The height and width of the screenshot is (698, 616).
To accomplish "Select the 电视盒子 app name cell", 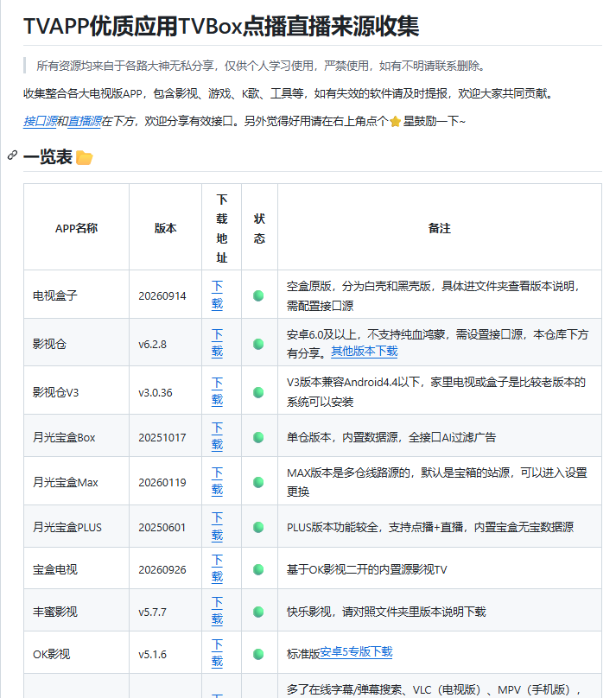I will tap(77, 295).
